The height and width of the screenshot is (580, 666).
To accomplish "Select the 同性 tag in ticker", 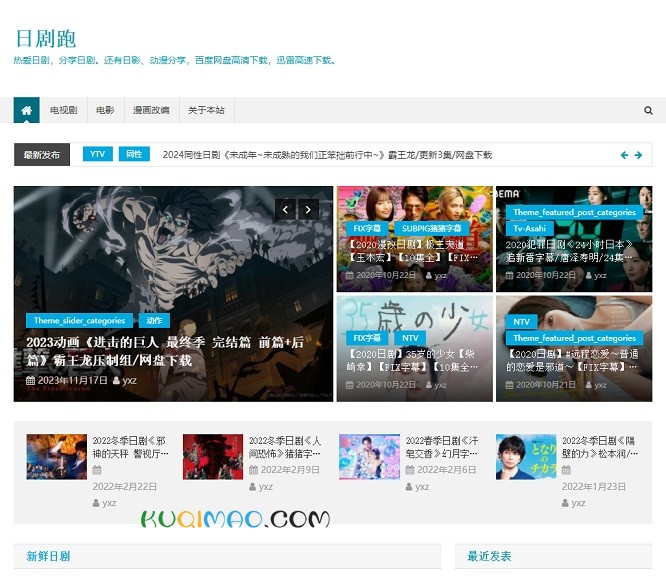I will pos(134,154).
